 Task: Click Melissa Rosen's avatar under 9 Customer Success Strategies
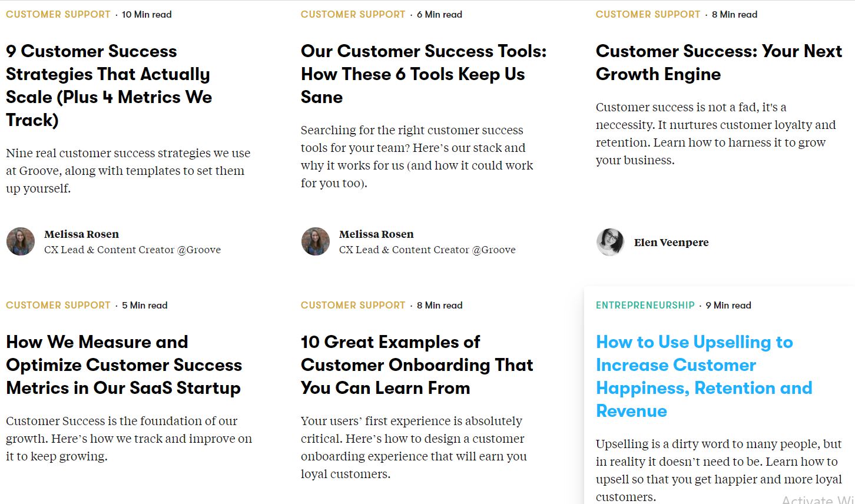coord(21,241)
